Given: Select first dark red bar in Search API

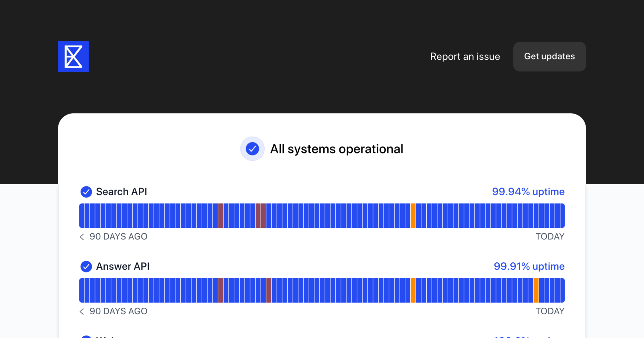Looking at the screenshot, I should (x=221, y=216).
